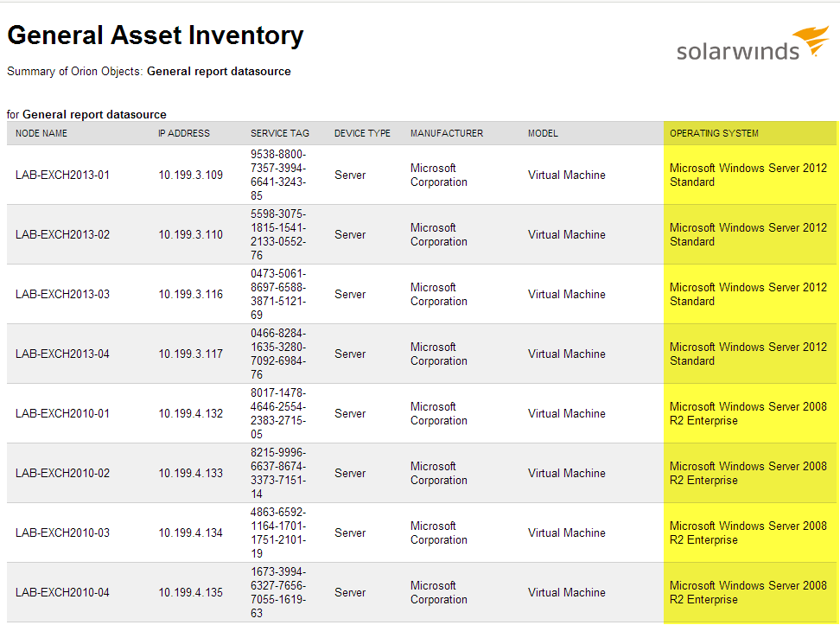The height and width of the screenshot is (625, 840).
Task: Click the Service Tag column header
Action: (x=280, y=133)
